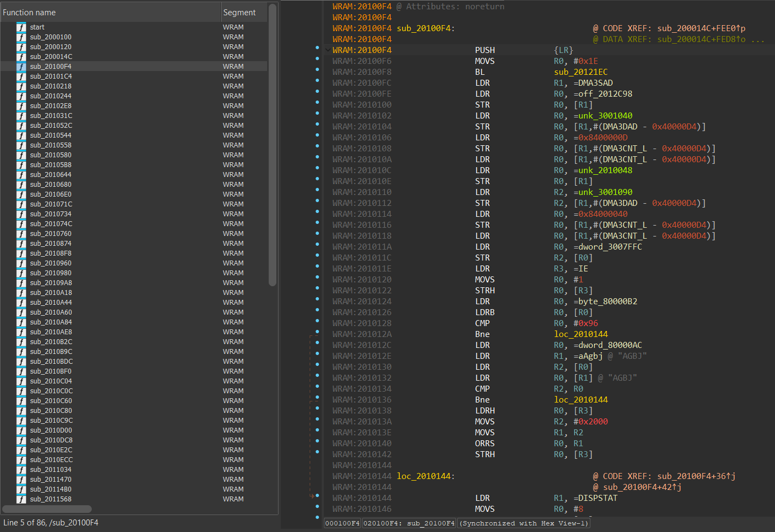Open unk_3001040 reference
The height and width of the screenshot is (532, 775).
click(x=605, y=116)
